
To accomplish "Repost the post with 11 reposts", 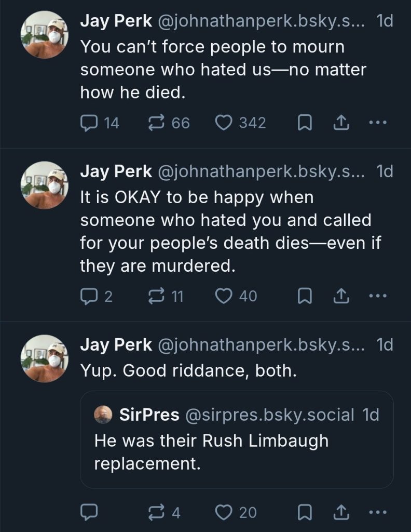I will tap(156, 296).
